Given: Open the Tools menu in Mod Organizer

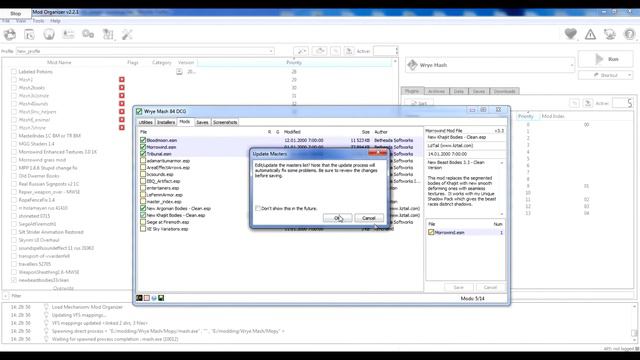Looking at the screenshot, I should [38, 21].
